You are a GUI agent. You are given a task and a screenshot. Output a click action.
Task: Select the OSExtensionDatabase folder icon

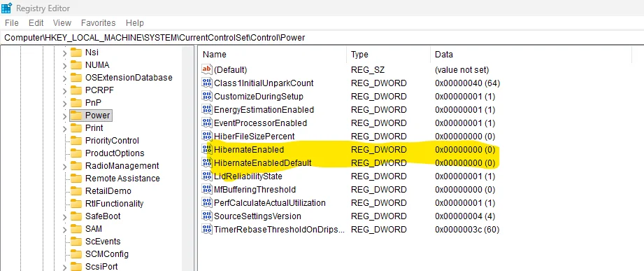pos(76,77)
